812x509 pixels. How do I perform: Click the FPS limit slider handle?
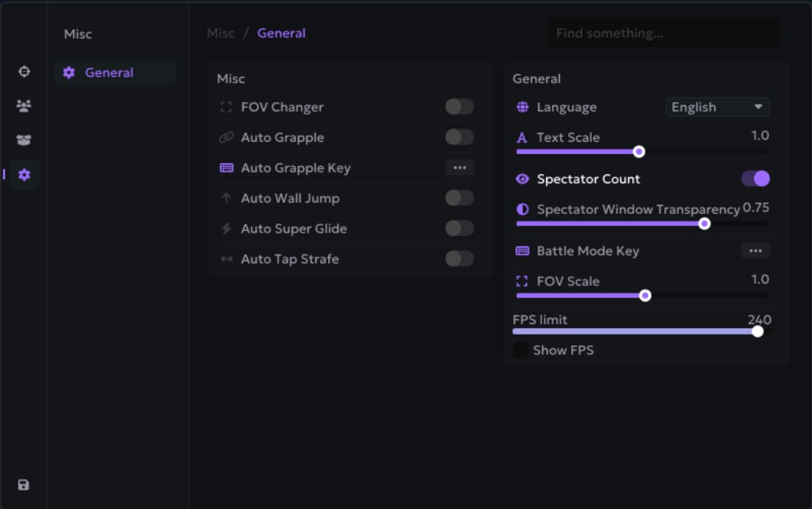[757, 331]
